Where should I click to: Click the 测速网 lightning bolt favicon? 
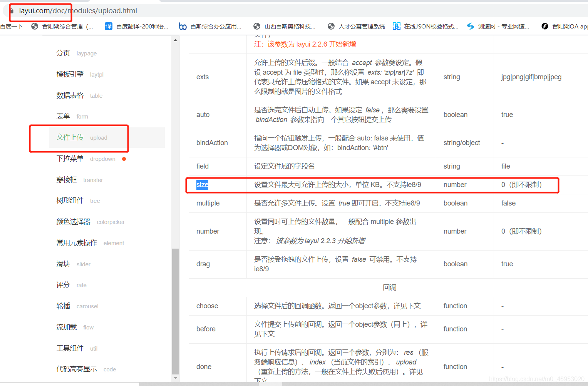[471, 26]
